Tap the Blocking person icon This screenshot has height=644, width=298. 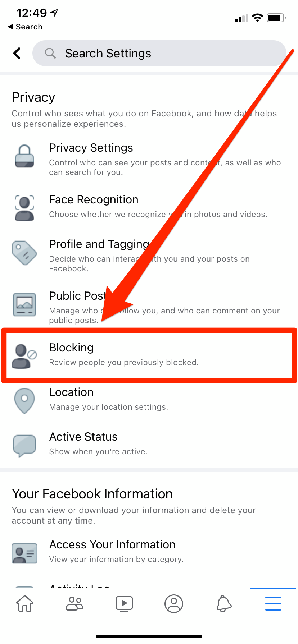(x=24, y=356)
